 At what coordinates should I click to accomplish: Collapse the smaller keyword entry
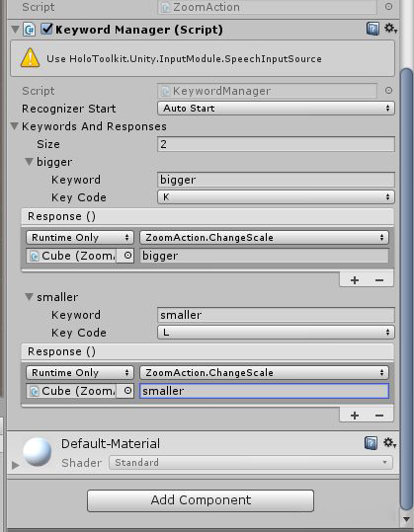[30, 297]
